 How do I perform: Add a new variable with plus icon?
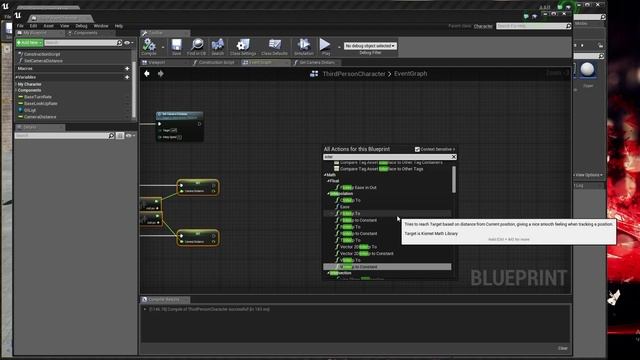tap(127, 77)
